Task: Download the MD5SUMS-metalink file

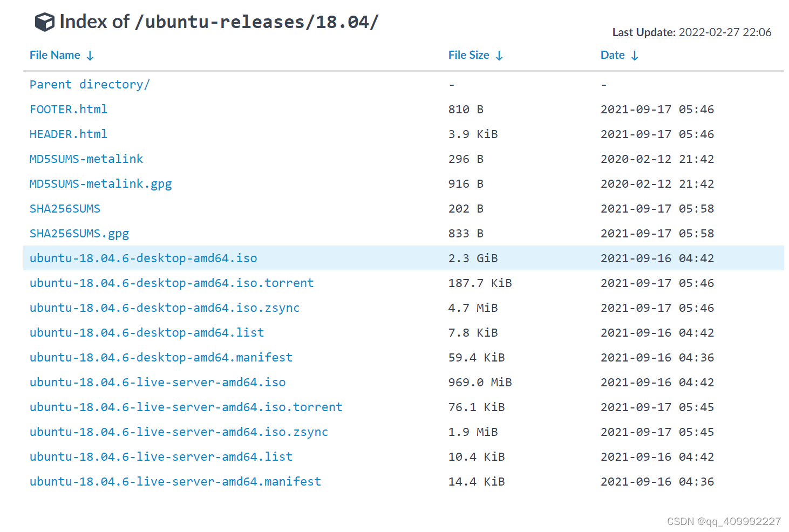Action: point(86,159)
